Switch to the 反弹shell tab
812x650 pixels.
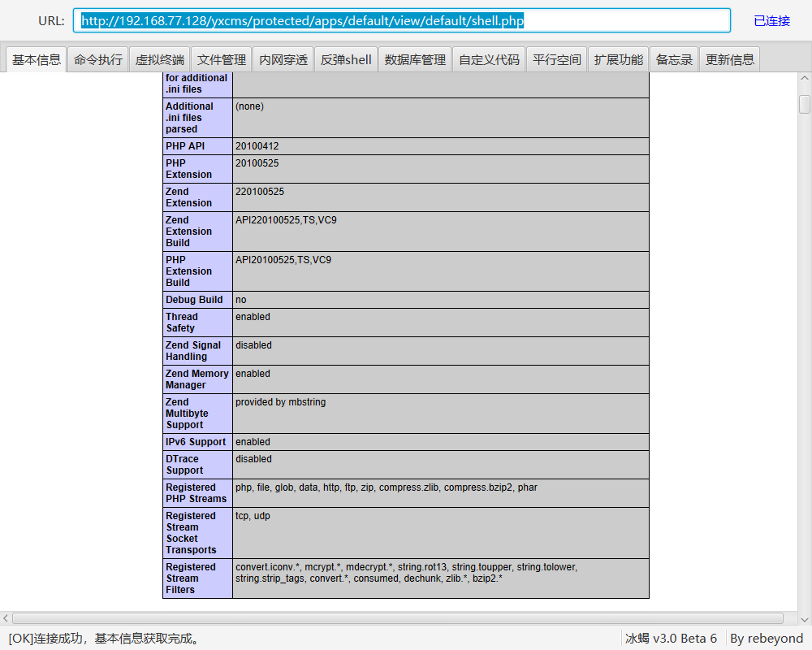click(x=345, y=58)
